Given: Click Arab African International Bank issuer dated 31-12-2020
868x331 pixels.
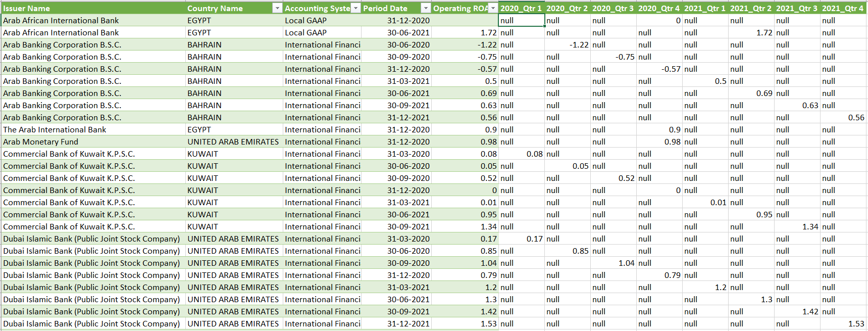Looking at the screenshot, I should (93, 20).
